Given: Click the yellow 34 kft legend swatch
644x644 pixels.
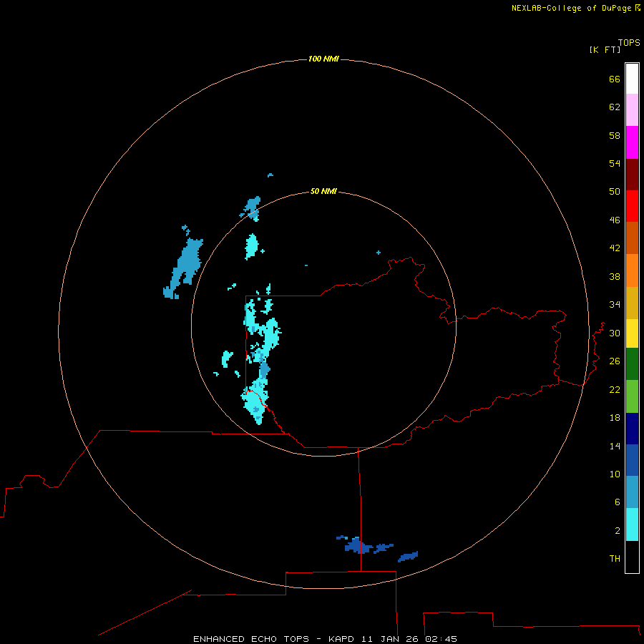Looking at the screenshot, I should [632, 333].
